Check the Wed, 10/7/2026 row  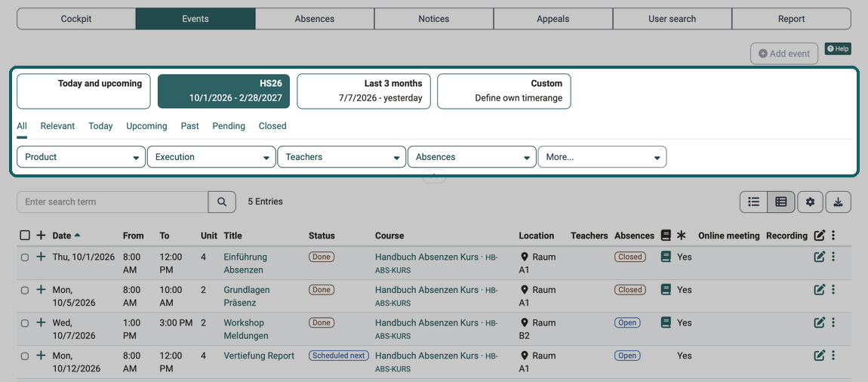point(24,323)
